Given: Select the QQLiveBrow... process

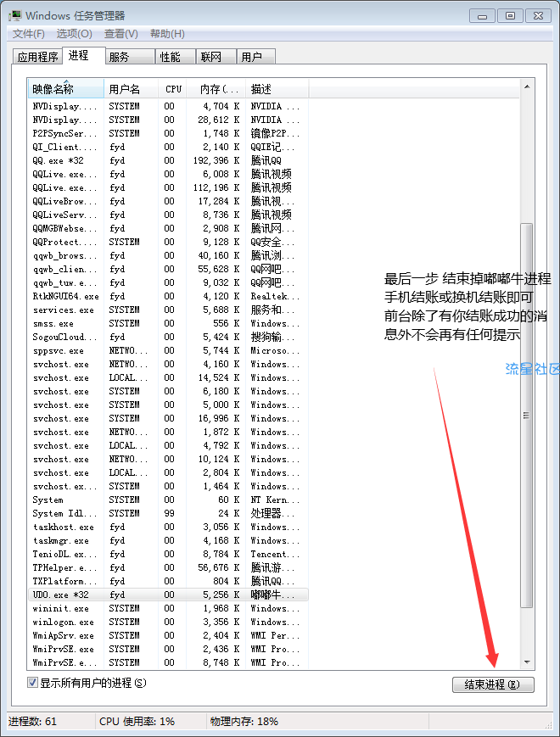Looking at the screenshot, I should click(x=168, y=201).
